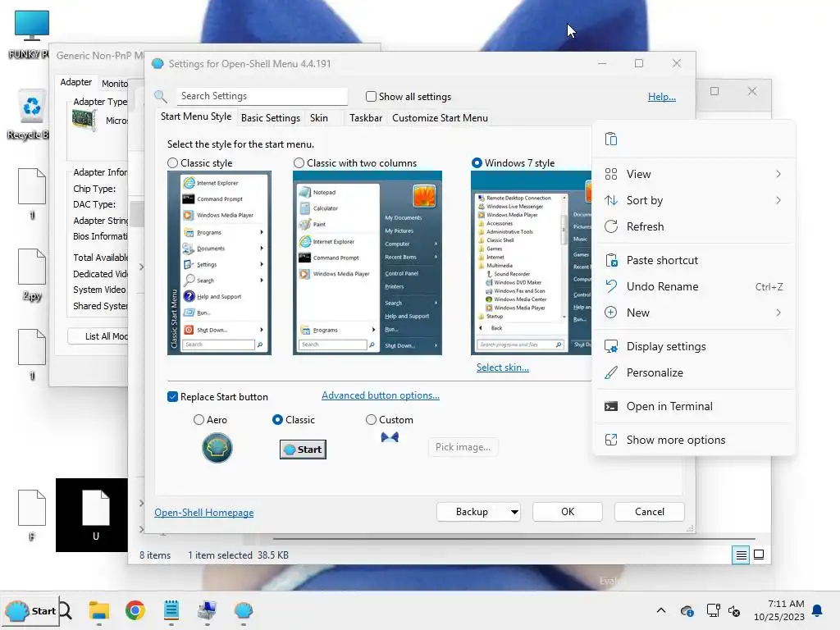Show hidden tray icons chevron
This screenshot has height=630, width=840.
[661, 610]
